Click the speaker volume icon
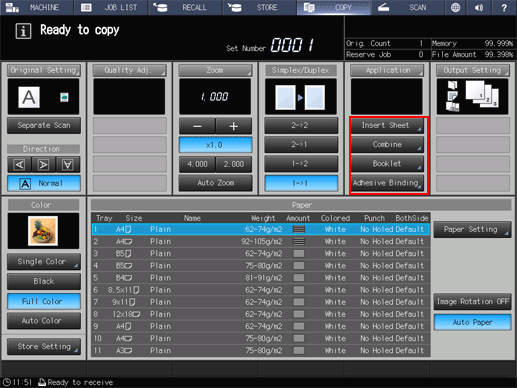The image size is (517, 388). click(x=479, y=7)
